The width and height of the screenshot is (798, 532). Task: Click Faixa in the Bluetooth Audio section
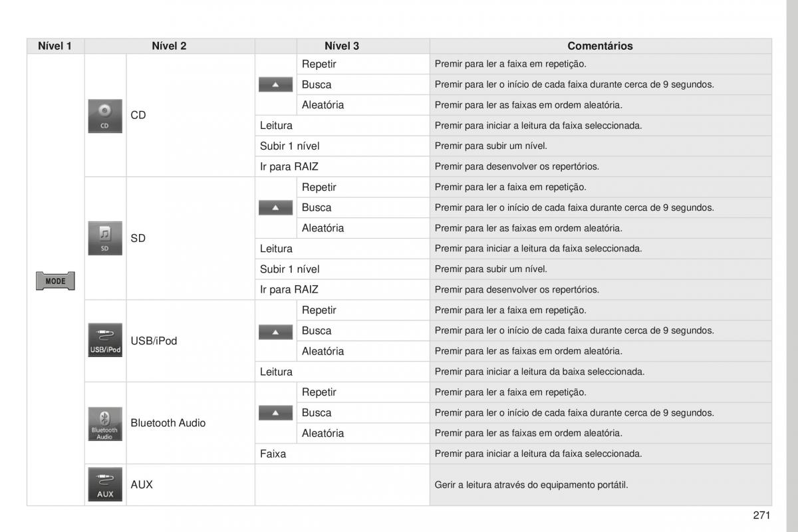[x=273, y=454]
